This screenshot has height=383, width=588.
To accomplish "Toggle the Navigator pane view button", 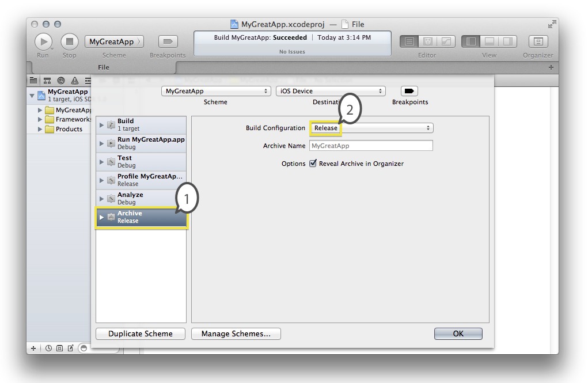I will [471, 41].
